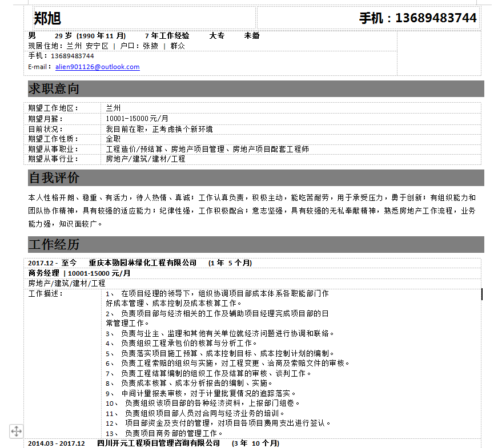Click duty item 11 about 合同与经济业务的培训
The width and height of the screenshot is (502, 448).
point(195,413)
